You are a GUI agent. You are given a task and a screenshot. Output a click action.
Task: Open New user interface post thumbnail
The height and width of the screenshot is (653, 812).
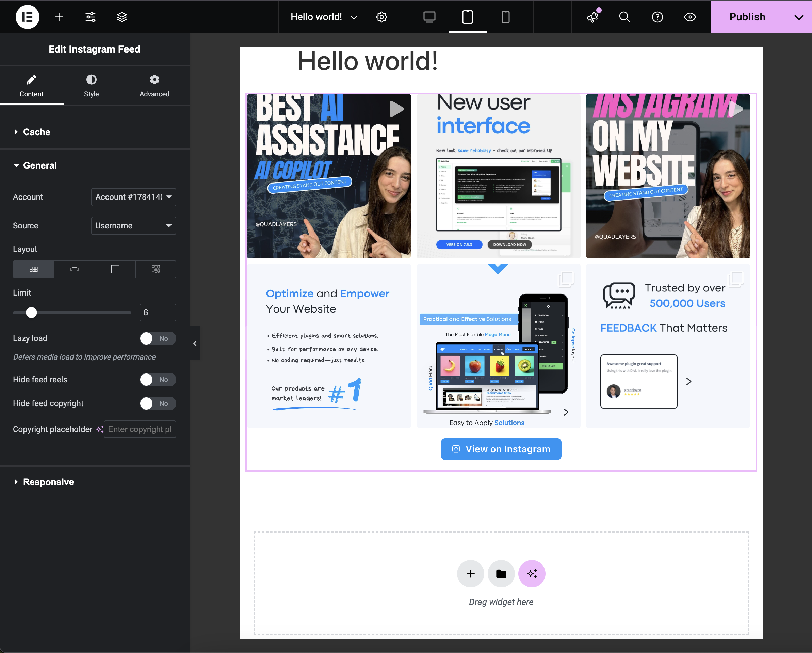498,176
